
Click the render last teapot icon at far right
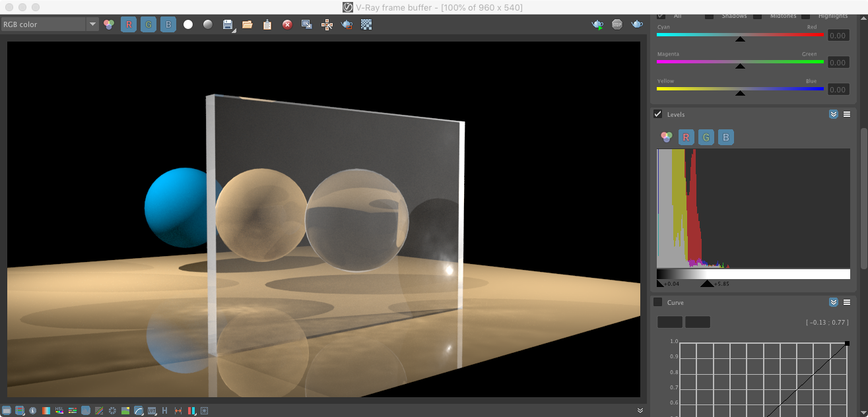637,24
